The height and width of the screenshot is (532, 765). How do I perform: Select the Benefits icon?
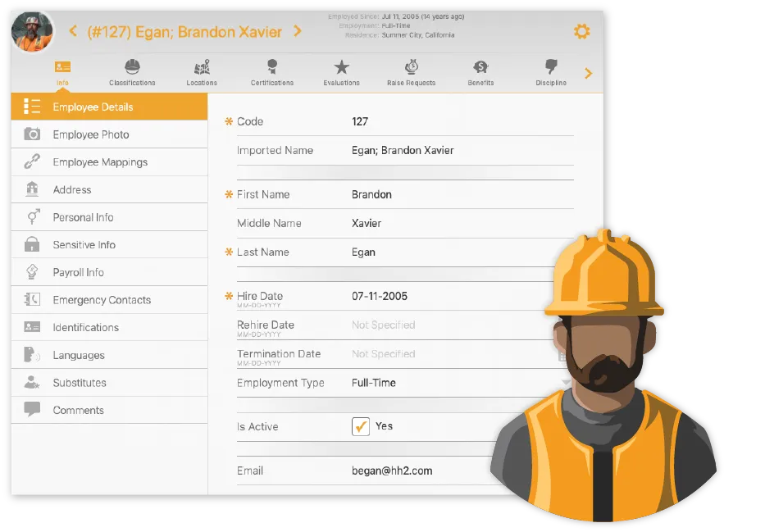480,66
